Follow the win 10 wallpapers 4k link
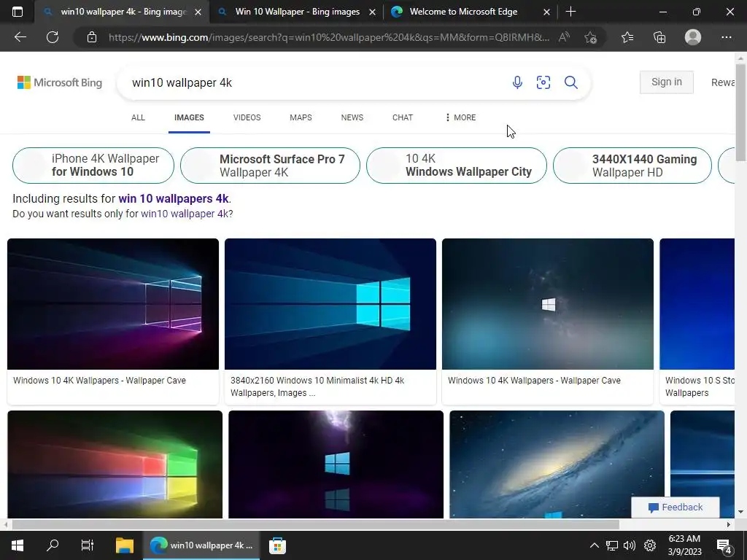747x560 pixels. [174, 198]
